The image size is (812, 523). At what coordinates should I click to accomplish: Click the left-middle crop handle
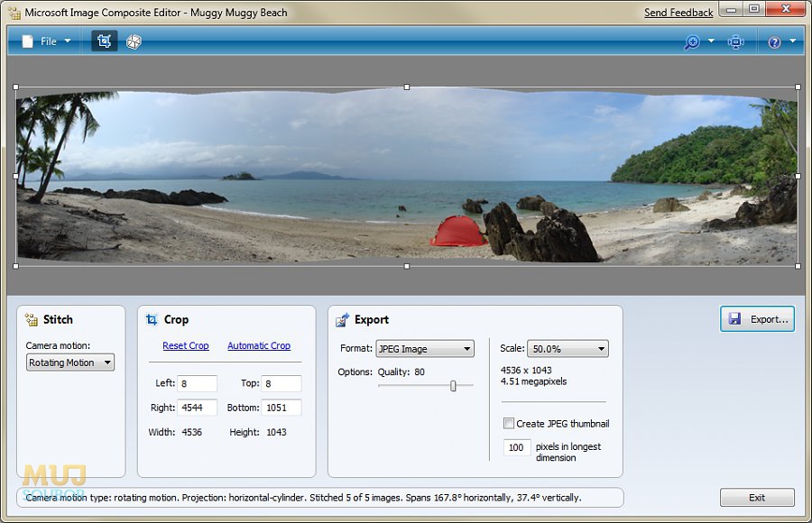pos(15,176)
